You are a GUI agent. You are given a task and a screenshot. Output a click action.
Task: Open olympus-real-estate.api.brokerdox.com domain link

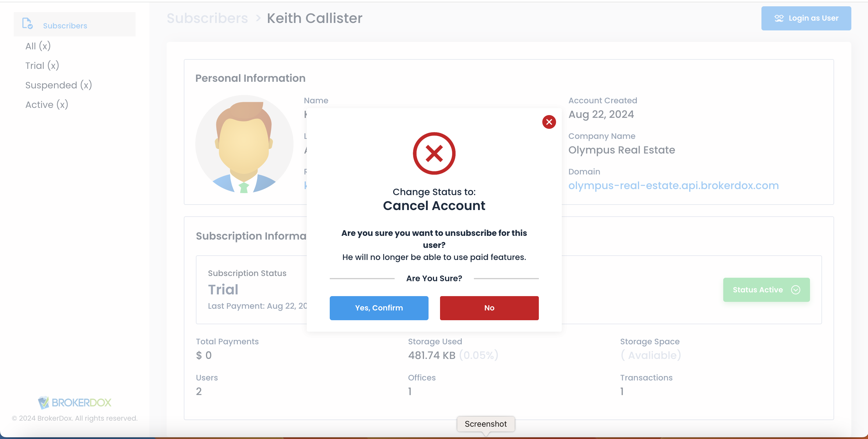[673, 185]
